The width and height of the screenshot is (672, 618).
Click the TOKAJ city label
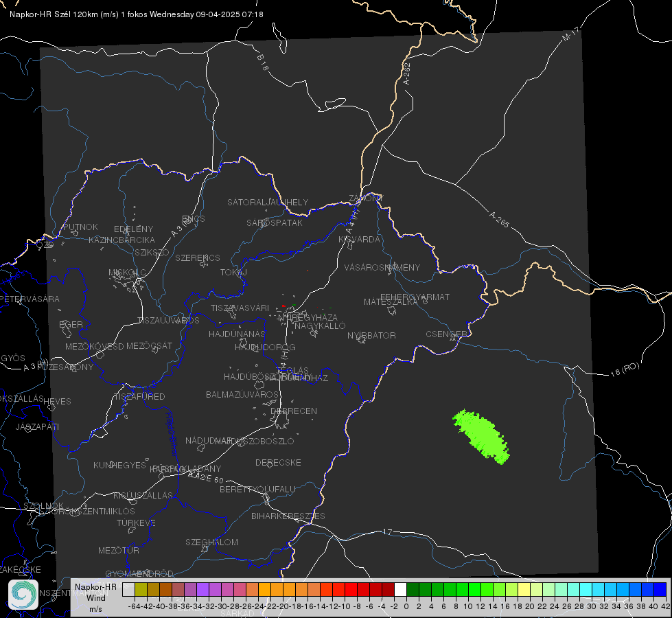point(233,273)
